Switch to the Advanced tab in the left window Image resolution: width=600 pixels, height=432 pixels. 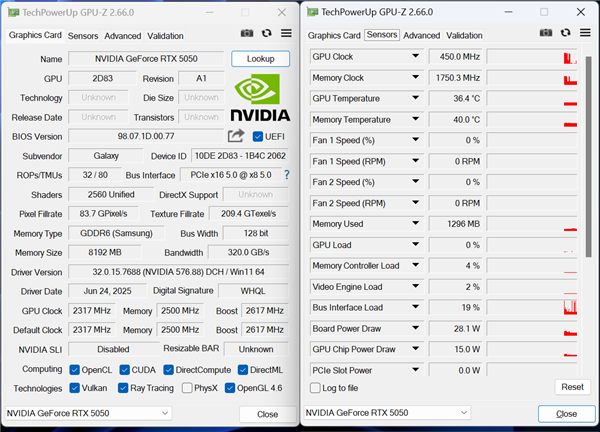point(123,35)
